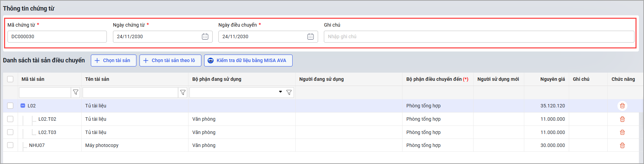Open calendar picker for Ngày điều chuyển
The width and height of the screenshot is (644, 164).
pyautogui.click(x=310, y=36)
